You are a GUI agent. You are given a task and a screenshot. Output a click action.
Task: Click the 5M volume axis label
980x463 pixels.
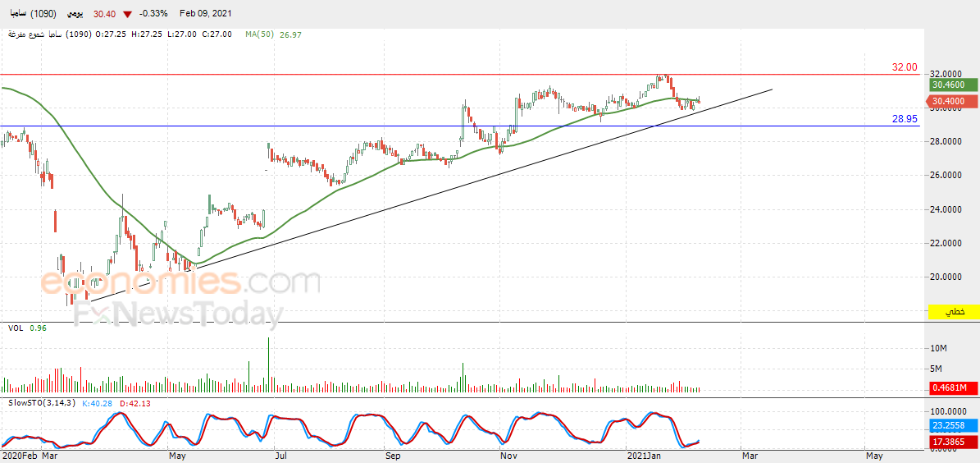[937, 369]
